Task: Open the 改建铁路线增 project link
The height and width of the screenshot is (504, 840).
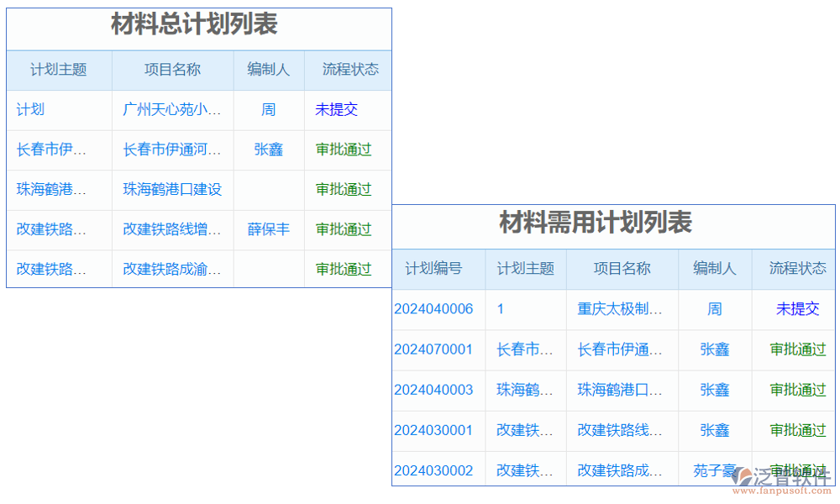Action: pos(172,229)
